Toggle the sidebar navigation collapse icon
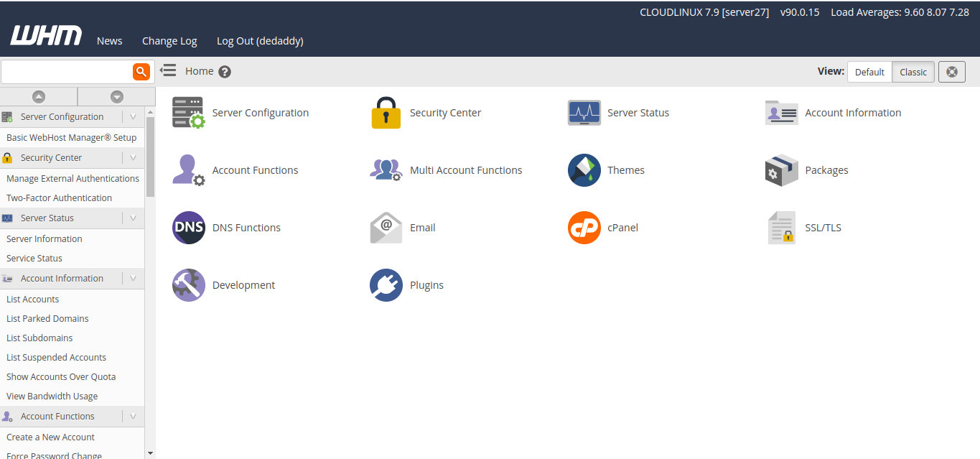The width and height of the screenshot is (980, 459). [168, 70]
